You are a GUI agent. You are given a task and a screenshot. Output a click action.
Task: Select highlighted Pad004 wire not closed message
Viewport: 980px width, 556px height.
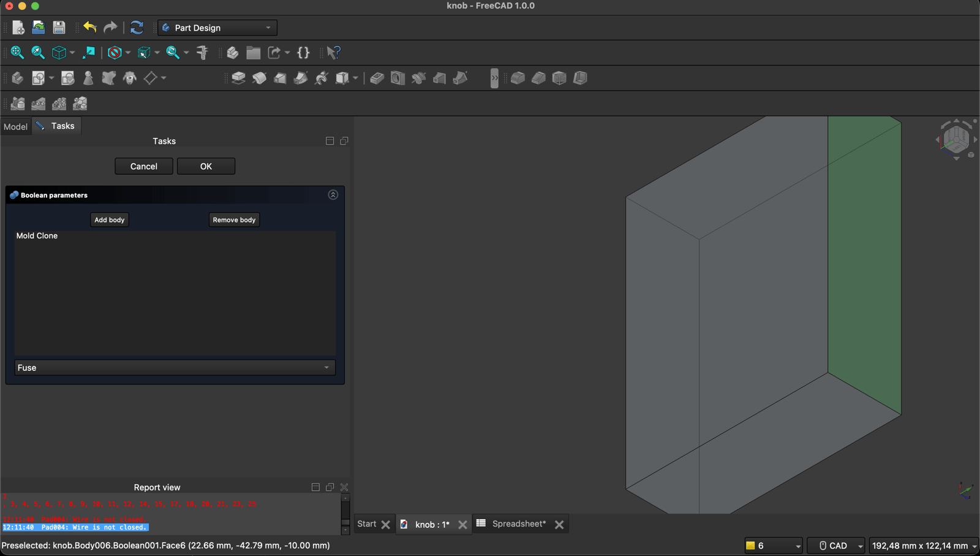tap(75, 527)
